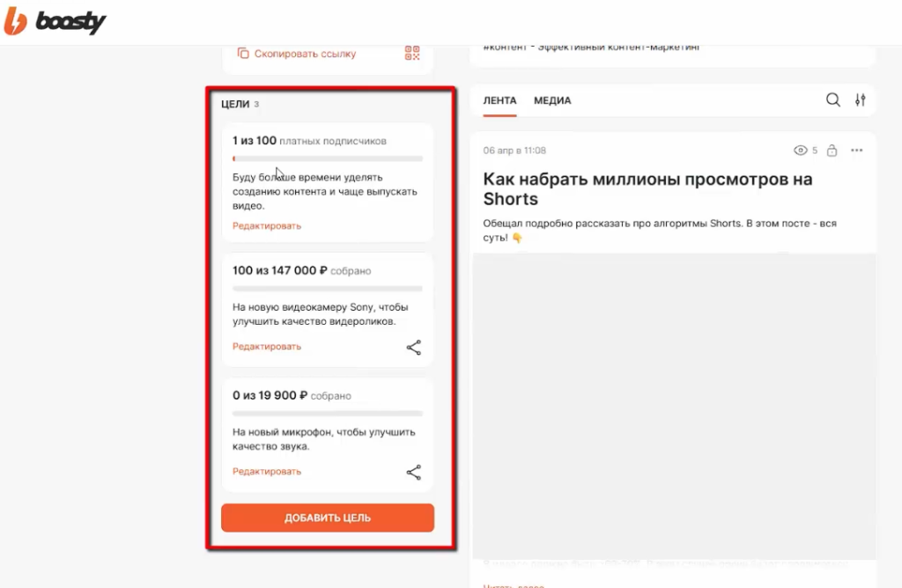902x588 pixels.
Task: Click the post date 06 апр в 11:08
Action: point(514,151)
